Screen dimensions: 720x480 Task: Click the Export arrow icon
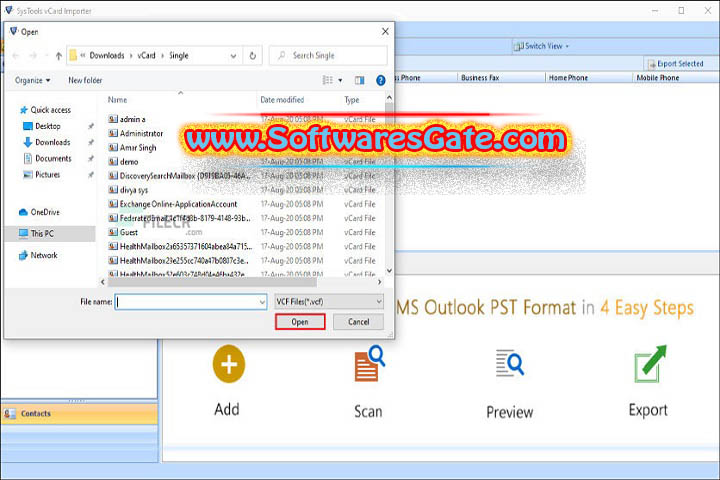tap(650, 364)
